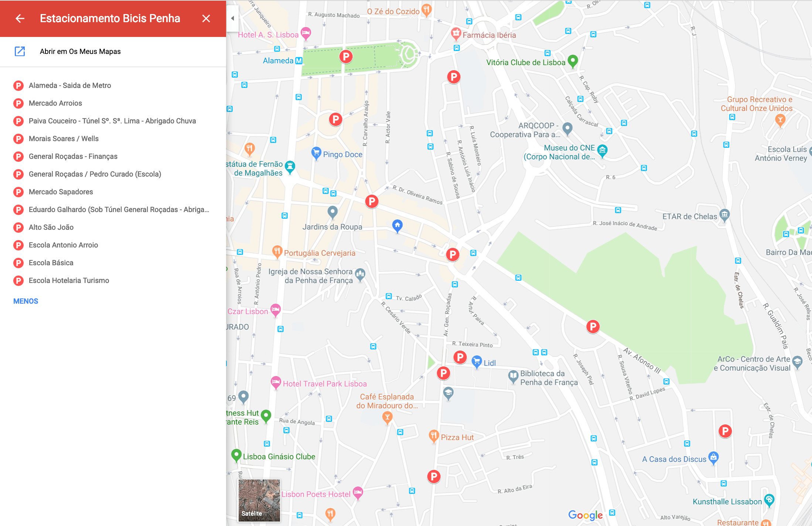This screenshot has width=812, height=526.
Task: Select General Roçadas / Pedro Curado entry
Action: pyautogui.click(x=113, y=174)
